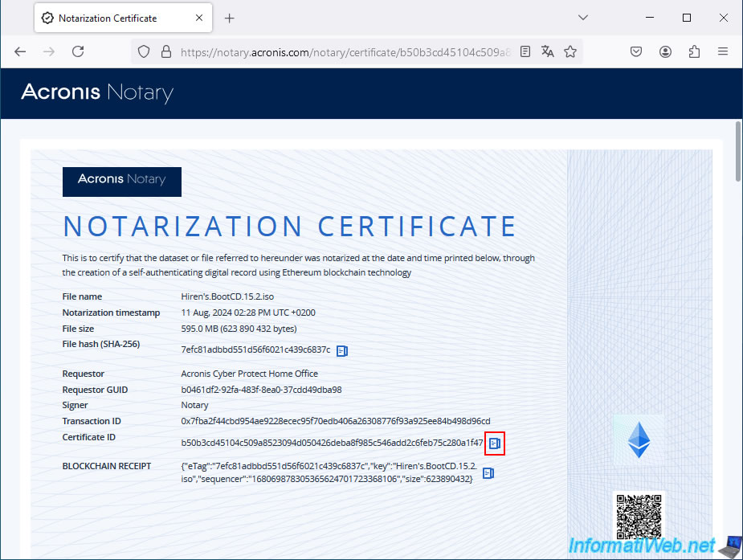Save page to Pocket
This screenshot has width=743, height=560.
[636, 51]
